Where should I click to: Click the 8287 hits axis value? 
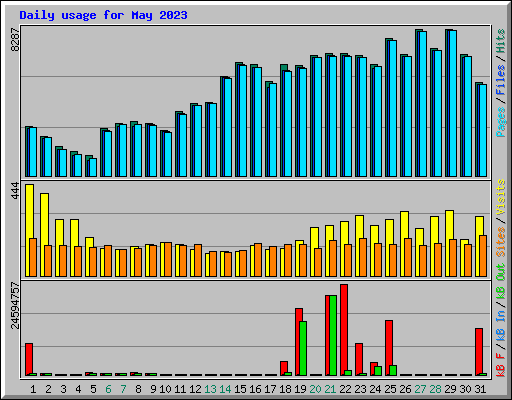pyautogui.click(x=15, y=39)
